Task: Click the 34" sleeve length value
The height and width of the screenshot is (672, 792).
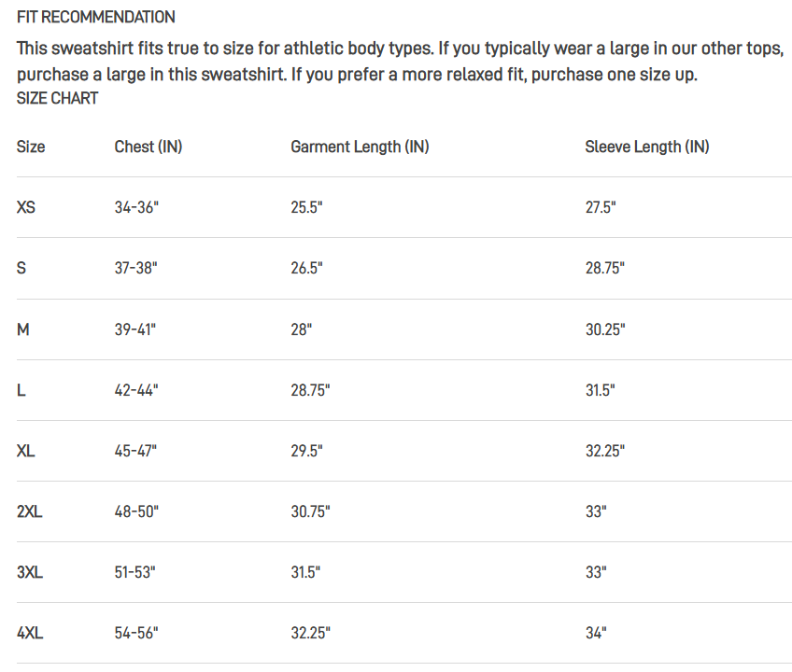Action: pyautogui.click(x=596, y=633)
